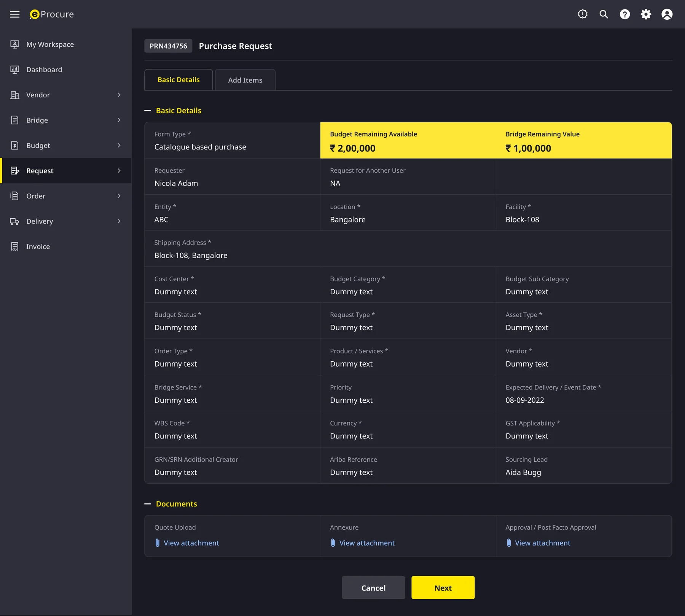Expand the Budget menu chevron
The height and width of the screenshot is (616, 685).
coord(119,145)
